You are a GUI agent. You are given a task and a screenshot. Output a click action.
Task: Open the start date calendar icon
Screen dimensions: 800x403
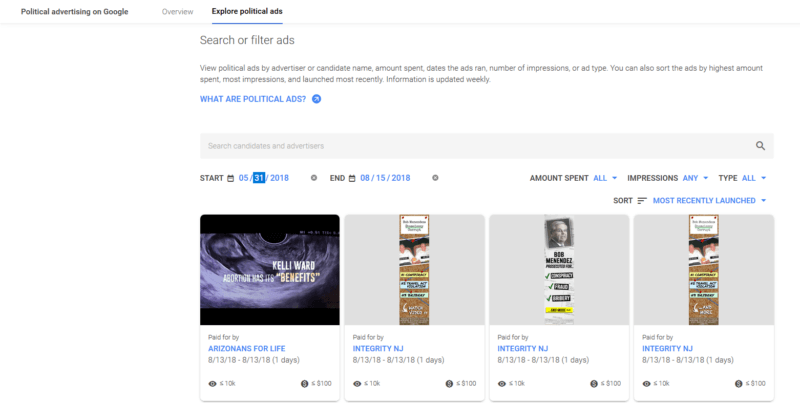(x=231, y=178)
